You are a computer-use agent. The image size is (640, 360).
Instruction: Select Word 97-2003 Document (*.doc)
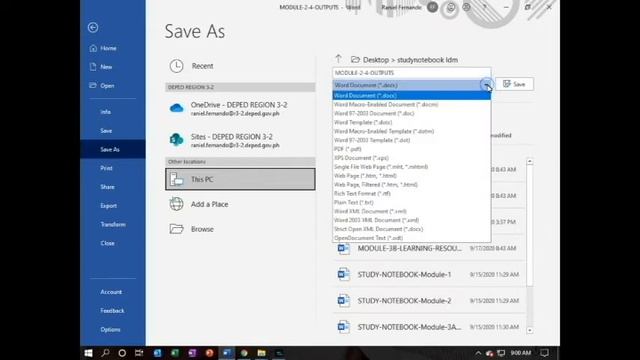pyautogui.click(x=411, y=113)
